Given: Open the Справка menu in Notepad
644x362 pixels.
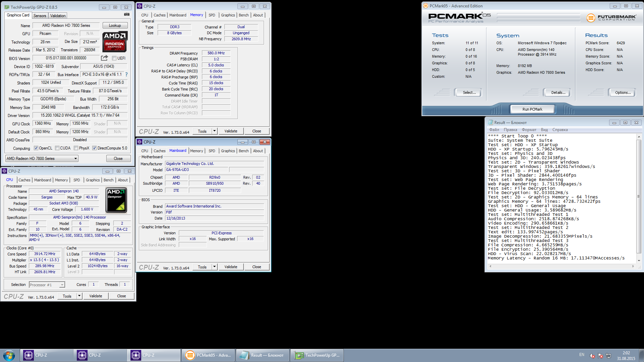Looking at the screenshot, I should tap(560, 130).
